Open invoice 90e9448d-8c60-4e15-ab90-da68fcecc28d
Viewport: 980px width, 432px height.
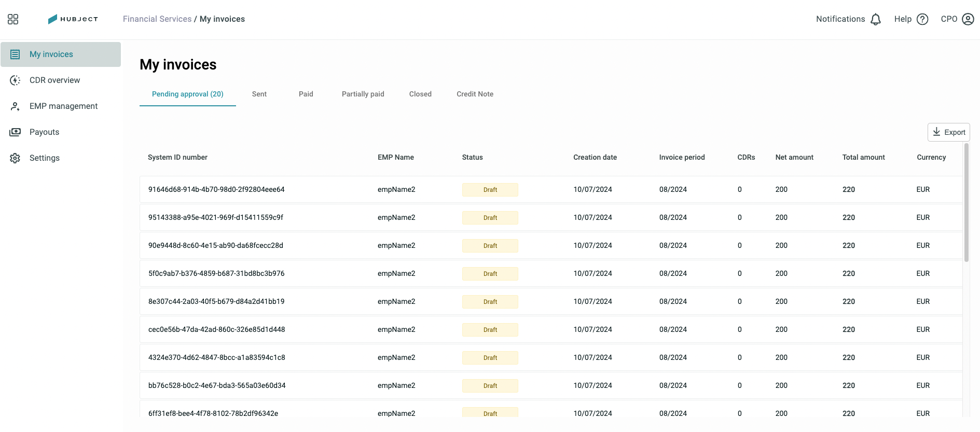[x=551, y=245]
